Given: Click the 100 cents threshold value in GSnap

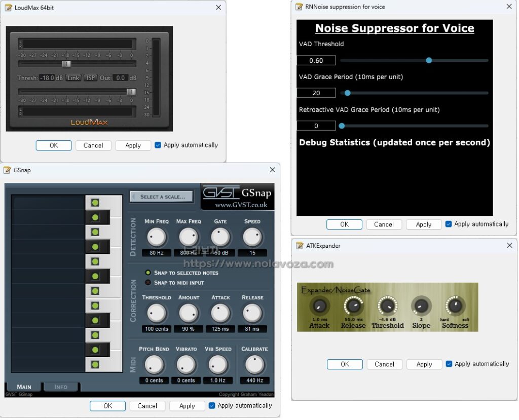Looking at the screenshot, I should pos(157,329).
